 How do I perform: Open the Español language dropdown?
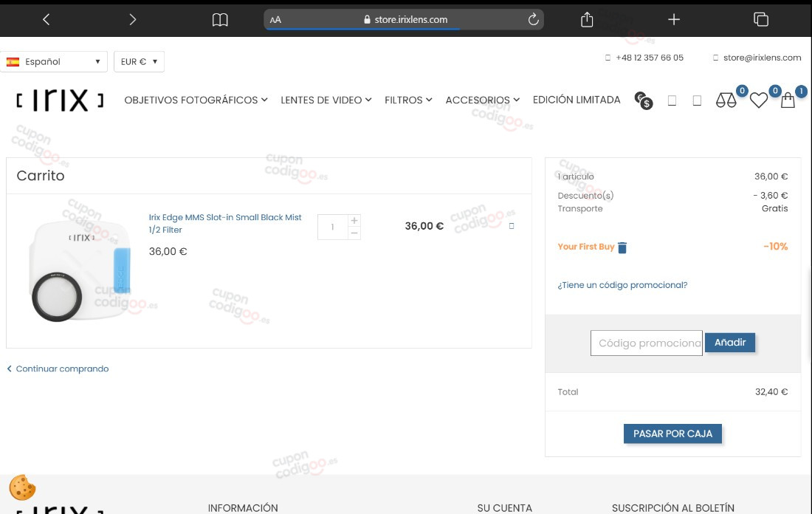tap(54, 61)
